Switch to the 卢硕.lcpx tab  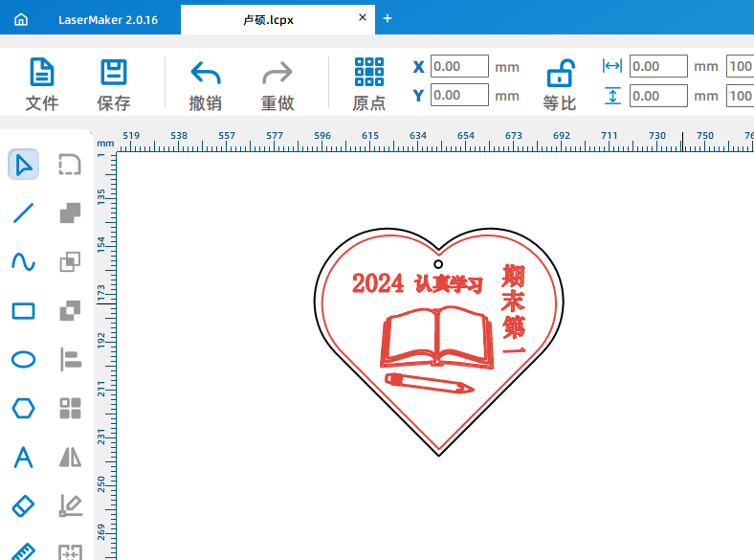[x=268, y=18]
